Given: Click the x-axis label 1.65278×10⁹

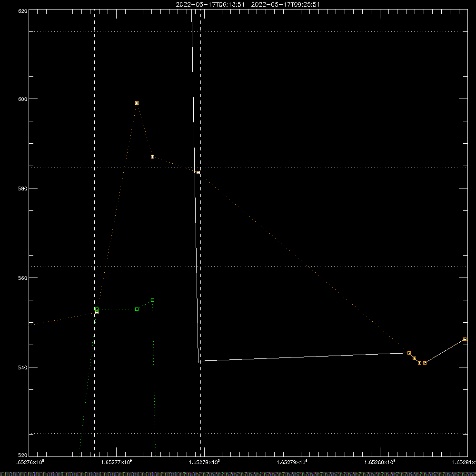Looking at the screenshot, I should (x=204, y=462).
